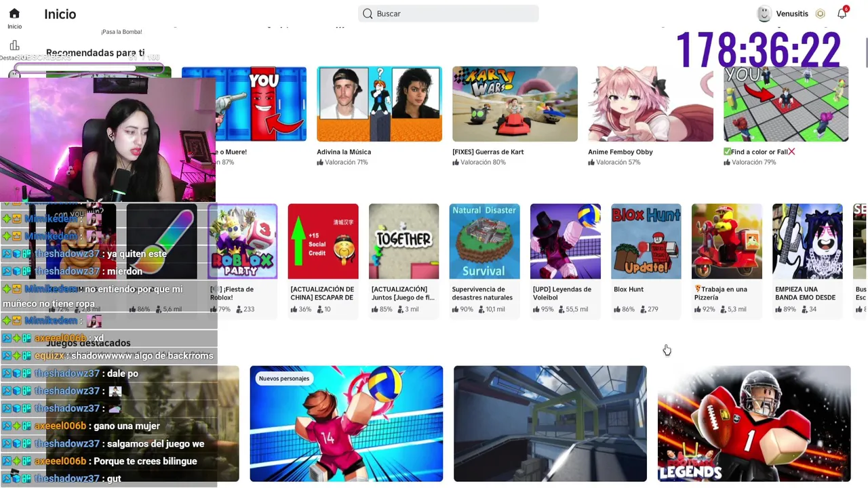Click the Valoración 80% rating text

[x=483, y=163]
